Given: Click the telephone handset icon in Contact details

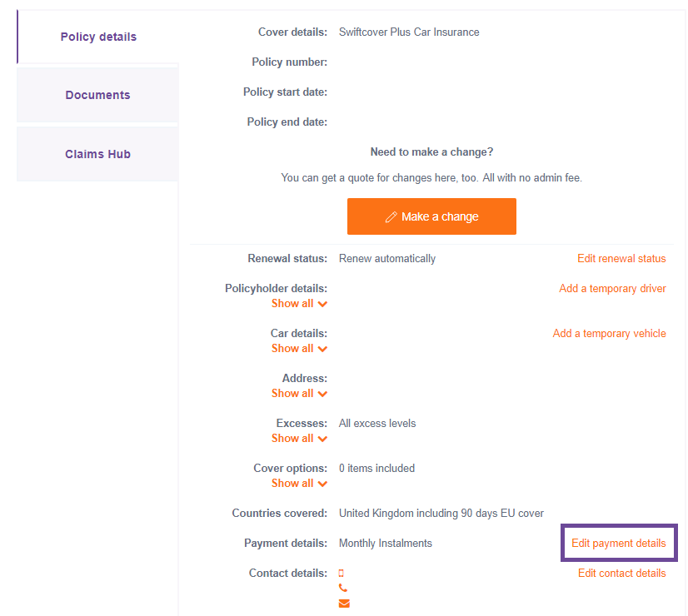Looking at the screenshot, I should pyautogui.click(x=343, y=589).
